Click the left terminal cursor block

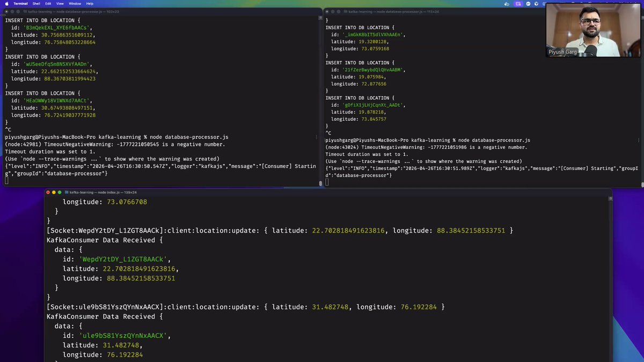(x=6, y=181)
